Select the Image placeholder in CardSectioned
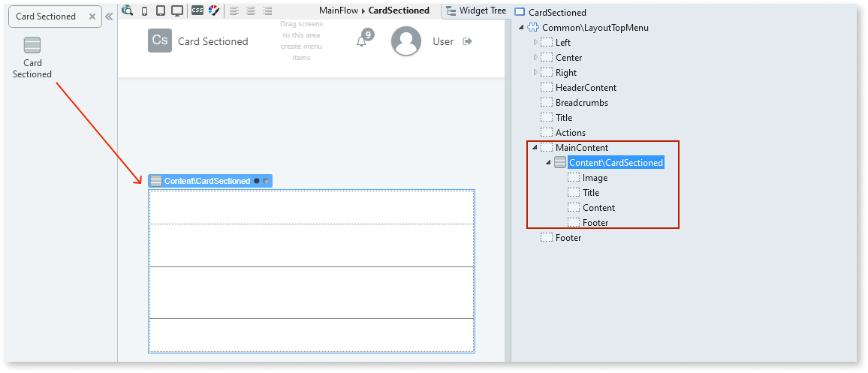The height and width of the screenshot is (373, 868). [595, 178]
